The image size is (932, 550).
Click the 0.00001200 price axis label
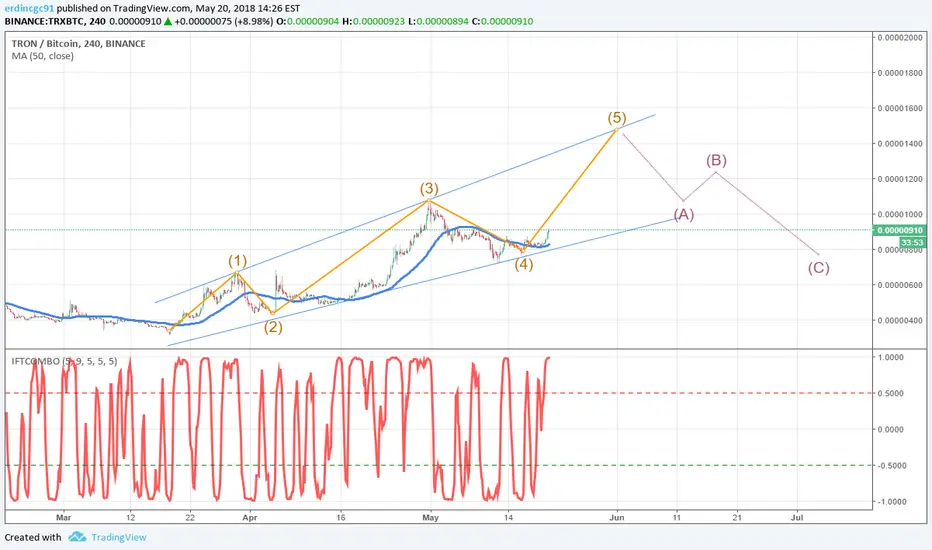coord(900,179)
